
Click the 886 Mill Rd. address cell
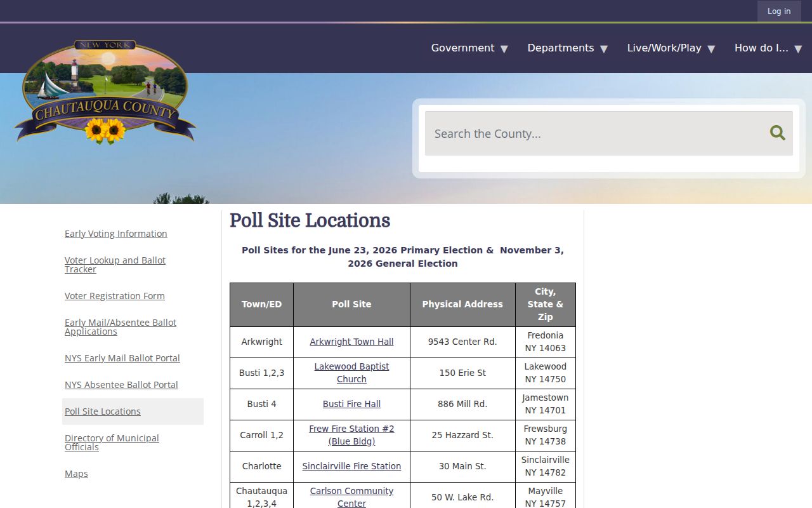point(462,404)
